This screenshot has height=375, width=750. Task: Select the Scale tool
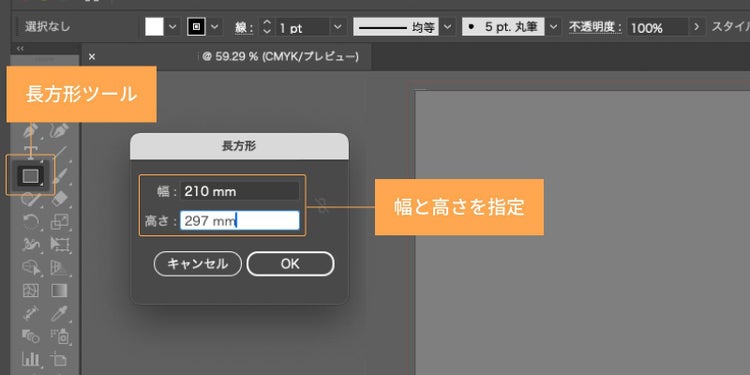[60, 221]
